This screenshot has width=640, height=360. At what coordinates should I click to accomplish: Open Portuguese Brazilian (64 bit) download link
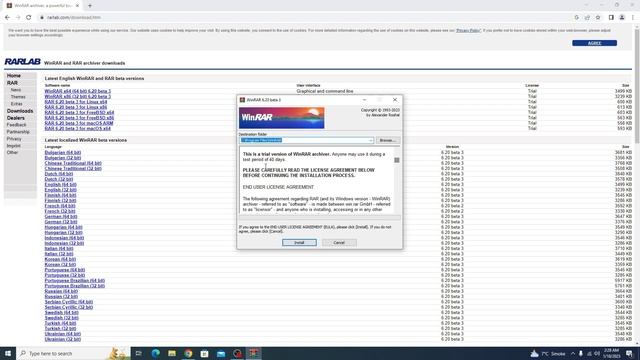75,280
